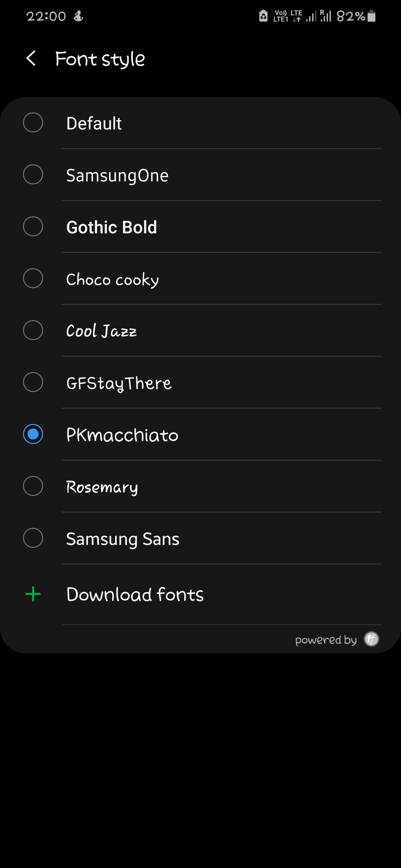The height and width of the screenshot is (868, 401).
Task: Tap the notification icon beside the clock
Action: (x=78, y=16)
